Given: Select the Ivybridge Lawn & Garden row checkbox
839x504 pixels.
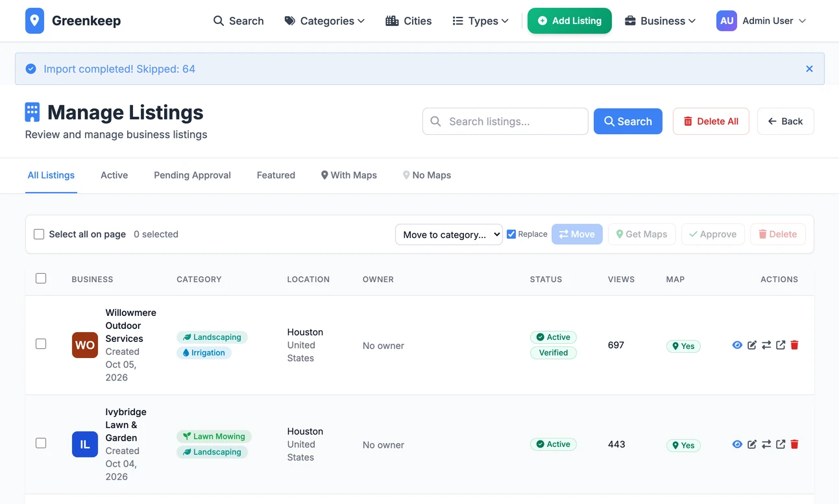Looking at the screenshot, I should coord(41,443).
